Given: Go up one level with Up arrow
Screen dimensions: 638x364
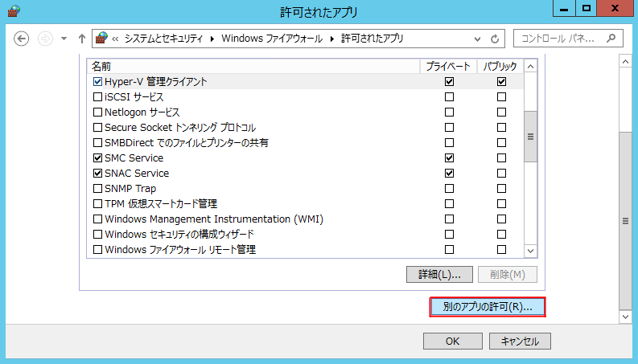Looking at the screenshot, I should pyautogui.click(x=82, y=39).
